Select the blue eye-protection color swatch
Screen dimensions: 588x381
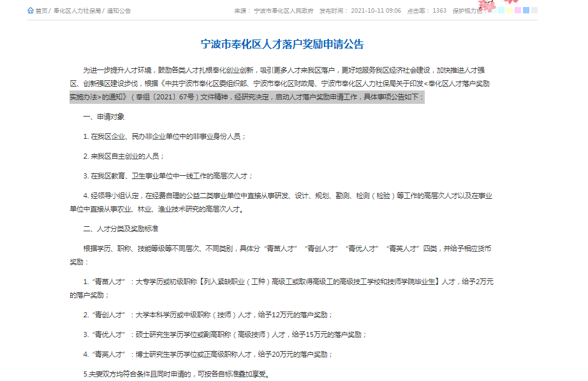pyautogui.click(x=526, y=10)
